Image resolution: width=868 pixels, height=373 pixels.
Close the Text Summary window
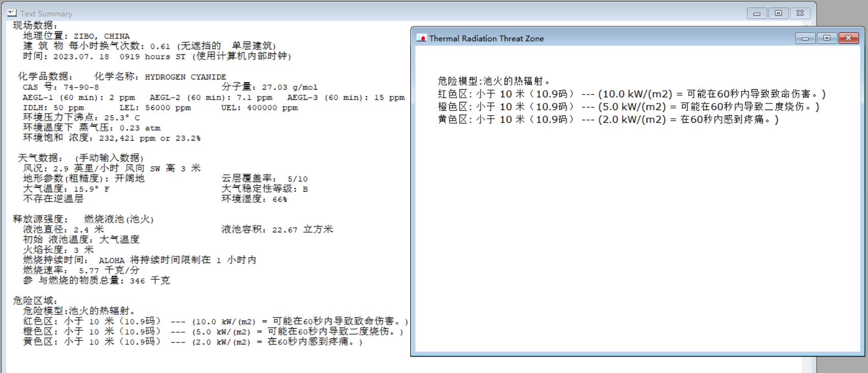(800, 13)
